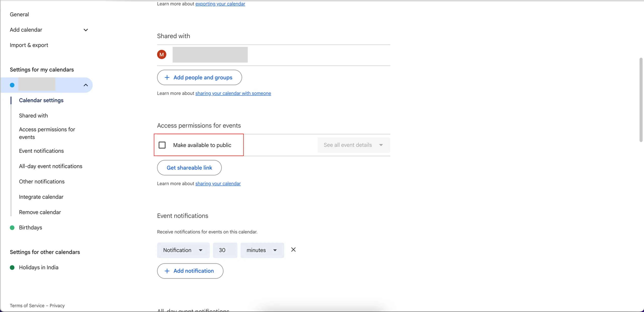This screenshot has width=644, height=312.
Task: Expand the Add calendar section
Action: (85, 30)
